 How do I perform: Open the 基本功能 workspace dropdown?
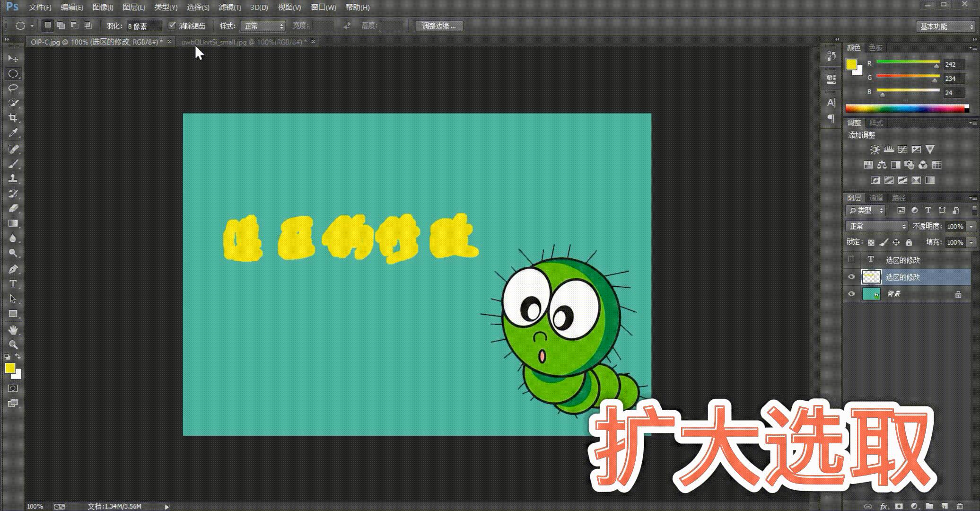click(945, 26)
